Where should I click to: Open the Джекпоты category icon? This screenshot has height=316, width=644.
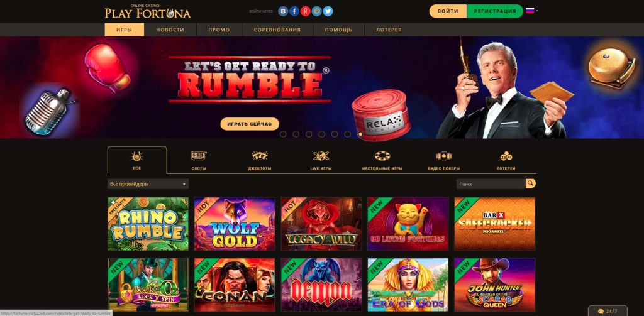260,160
